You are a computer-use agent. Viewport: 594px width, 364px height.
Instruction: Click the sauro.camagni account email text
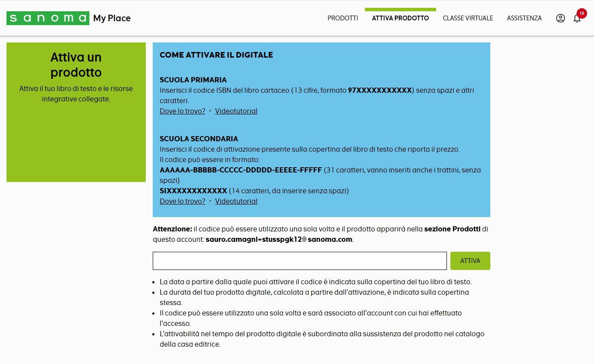click(279, 239)
